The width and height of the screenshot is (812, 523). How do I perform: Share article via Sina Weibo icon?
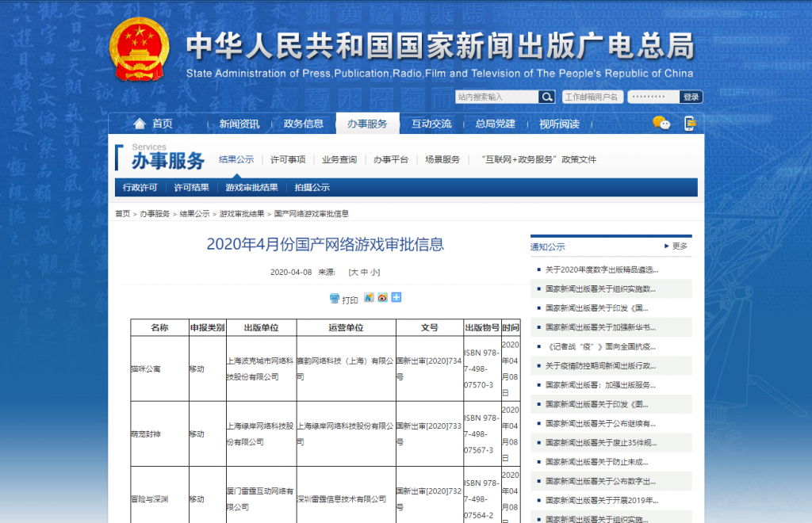[x=382, y=298]
